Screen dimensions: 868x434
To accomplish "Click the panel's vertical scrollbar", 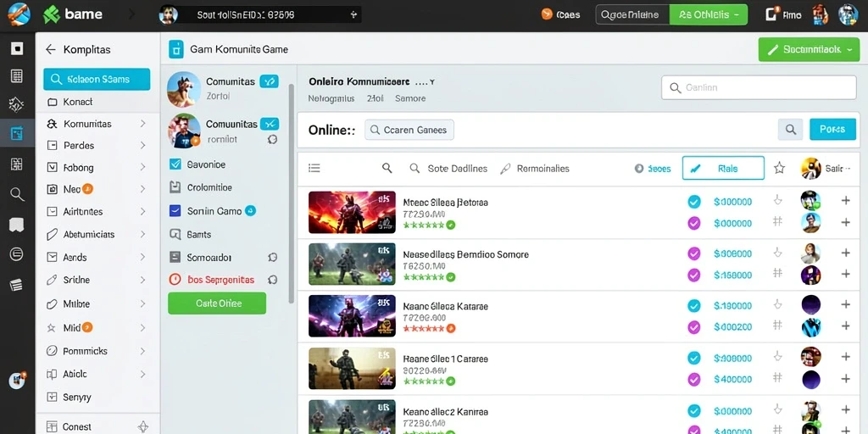I will [292, 194].
